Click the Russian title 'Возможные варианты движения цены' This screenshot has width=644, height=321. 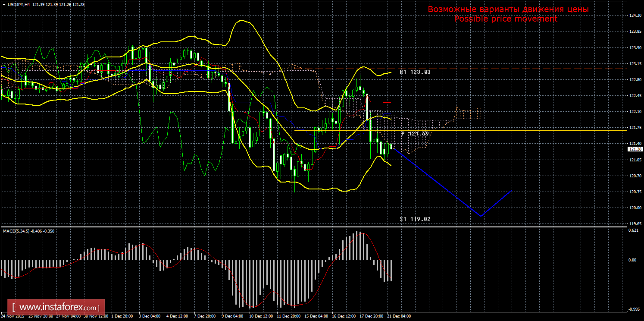(x=508, y=9)
